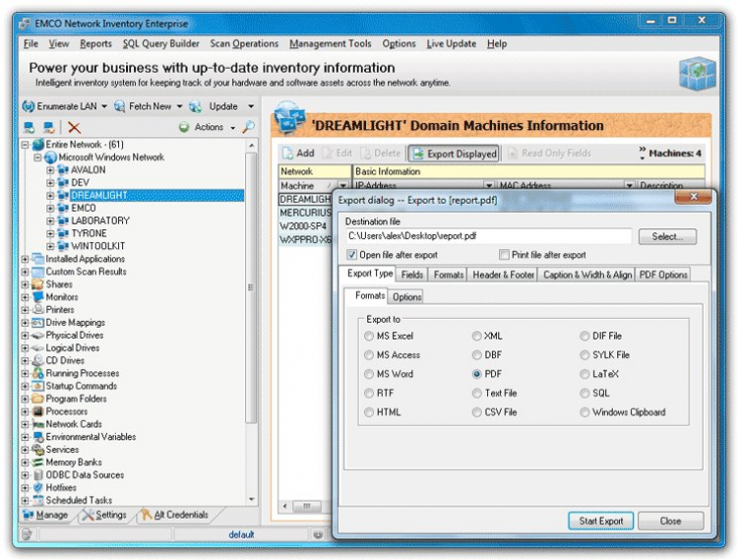Open the Management Tools menu
Image resolution: width=738 pixels, height=560 pixels.
331,43
